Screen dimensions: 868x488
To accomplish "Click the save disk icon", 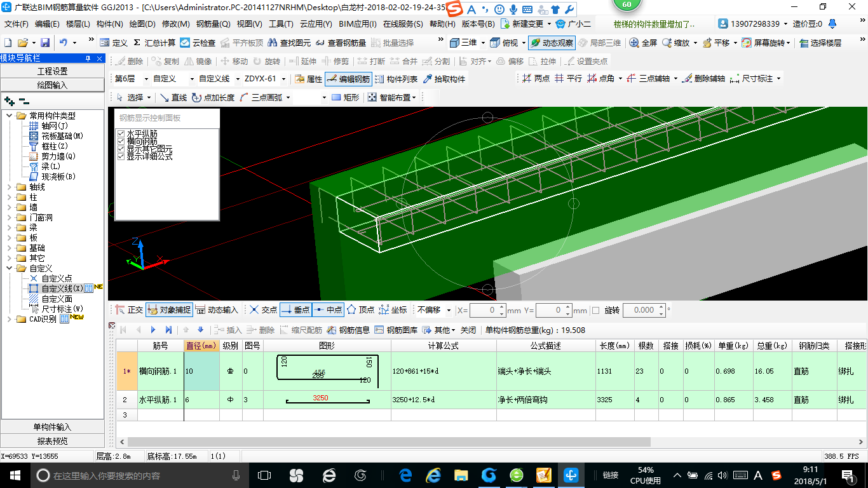I will [x=45, y=43].
